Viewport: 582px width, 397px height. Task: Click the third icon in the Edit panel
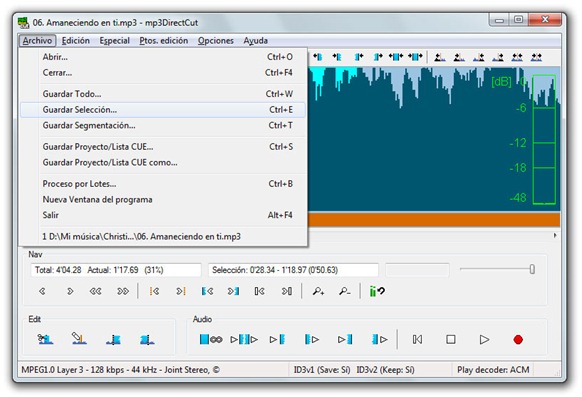coord(113,339)
